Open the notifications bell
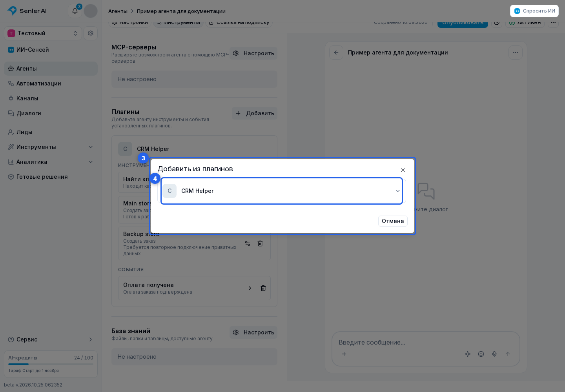Image resolution: width=565 pixels, height=392 pixels. coord(75,11)
